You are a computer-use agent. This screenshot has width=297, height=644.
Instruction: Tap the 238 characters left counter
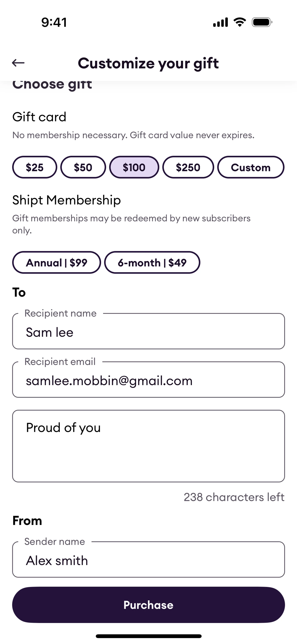coord(234,497)
